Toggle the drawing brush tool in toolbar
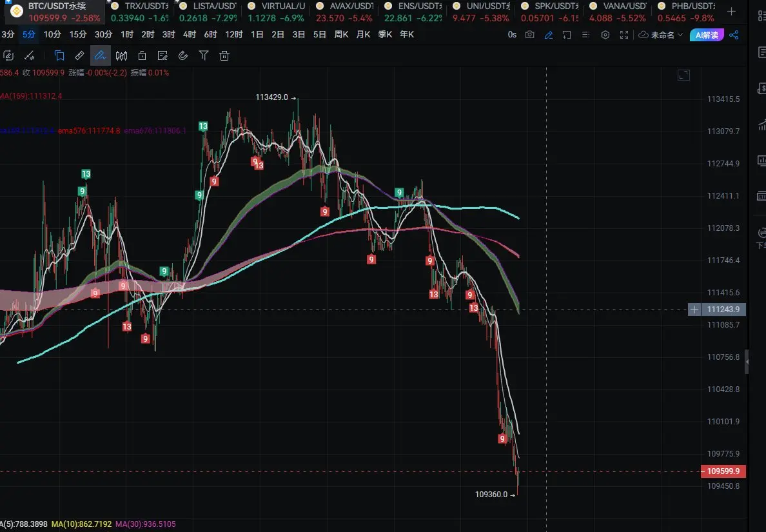 (x=100, y=56)
